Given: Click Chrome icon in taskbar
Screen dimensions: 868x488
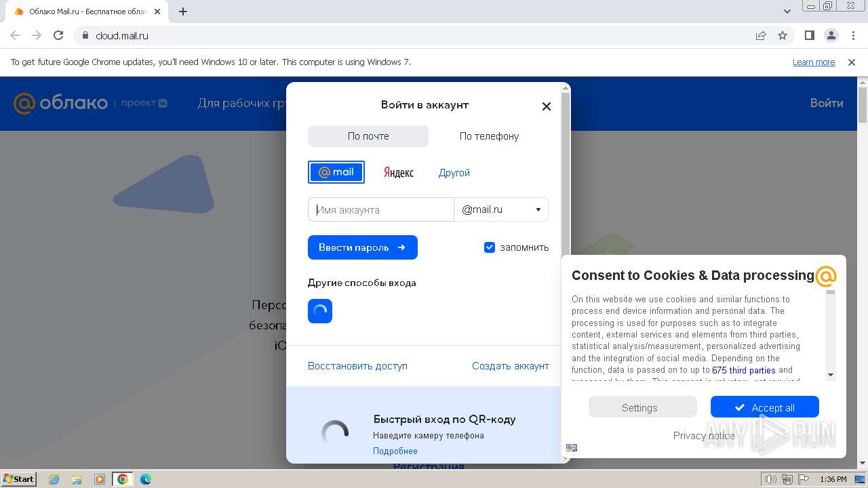Looking at the screenshot, I should [x=123, y=479].
